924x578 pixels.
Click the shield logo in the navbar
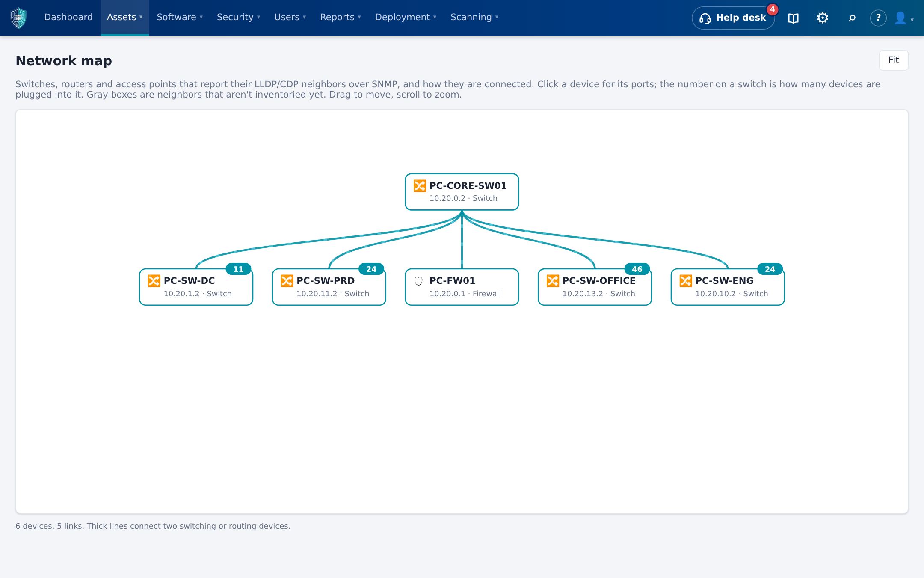click(x=18, y=18)
